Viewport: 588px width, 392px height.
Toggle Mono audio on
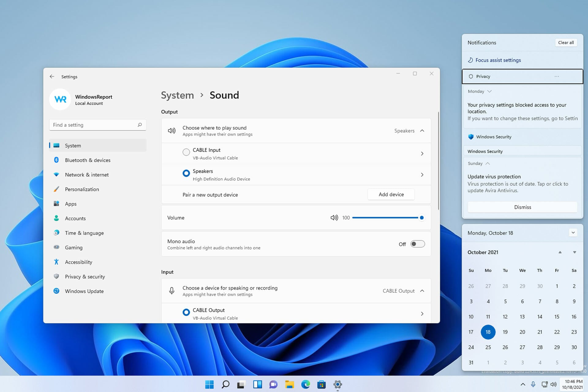pyautogui.click(x=417, y=244)
